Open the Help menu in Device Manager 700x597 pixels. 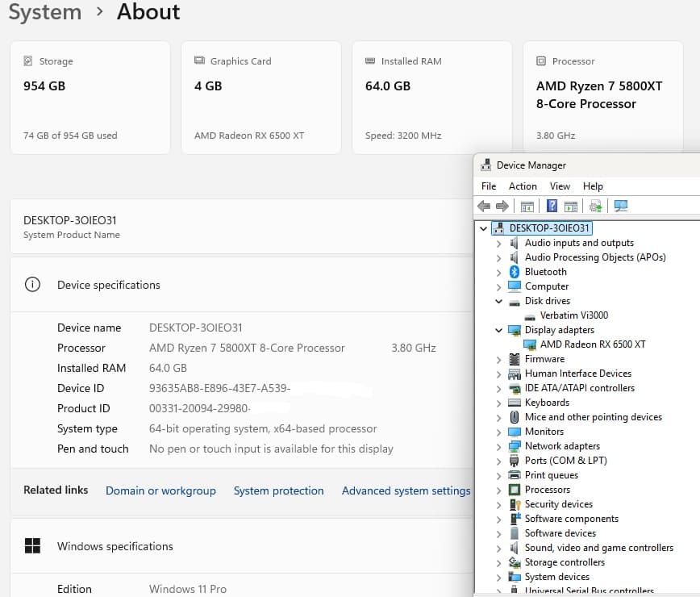593,186
